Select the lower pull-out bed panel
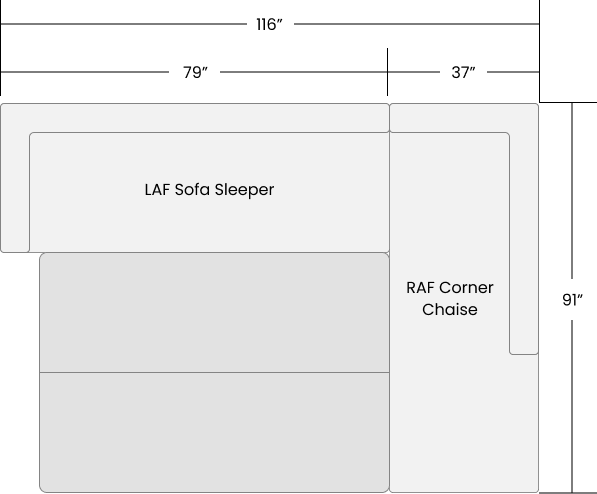The image size is (597, 494). (214, 432)
